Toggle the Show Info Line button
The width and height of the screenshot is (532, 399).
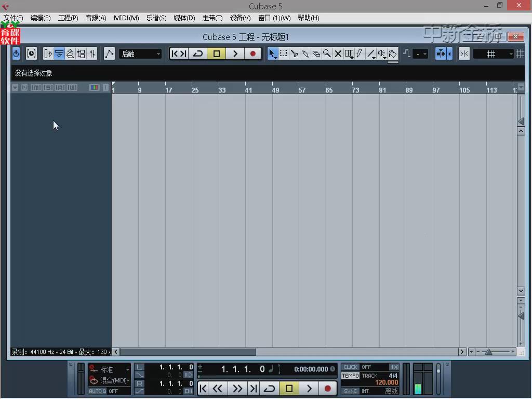point(59,54)
